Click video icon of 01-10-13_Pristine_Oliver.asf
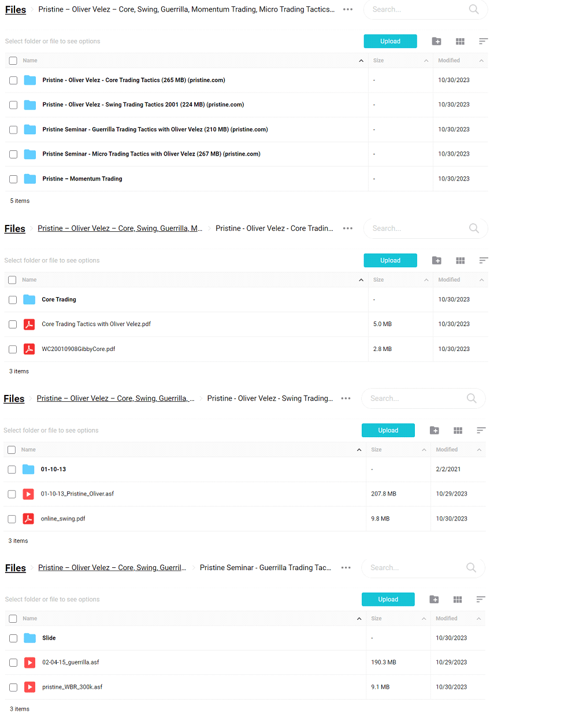This screenshot has width=568, height=728. [x=28, y=494]
